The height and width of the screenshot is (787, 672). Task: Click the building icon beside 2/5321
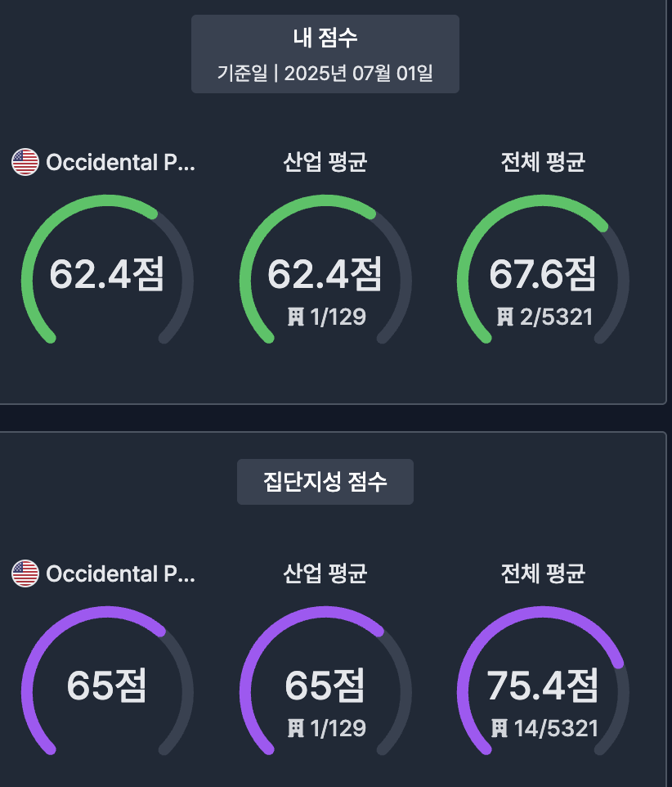point(504,317)
